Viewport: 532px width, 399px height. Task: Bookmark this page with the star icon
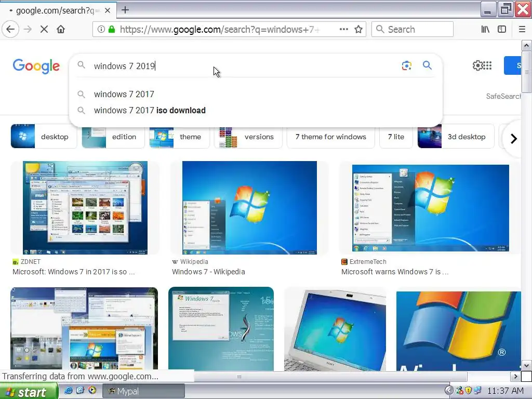pos(358,29)
